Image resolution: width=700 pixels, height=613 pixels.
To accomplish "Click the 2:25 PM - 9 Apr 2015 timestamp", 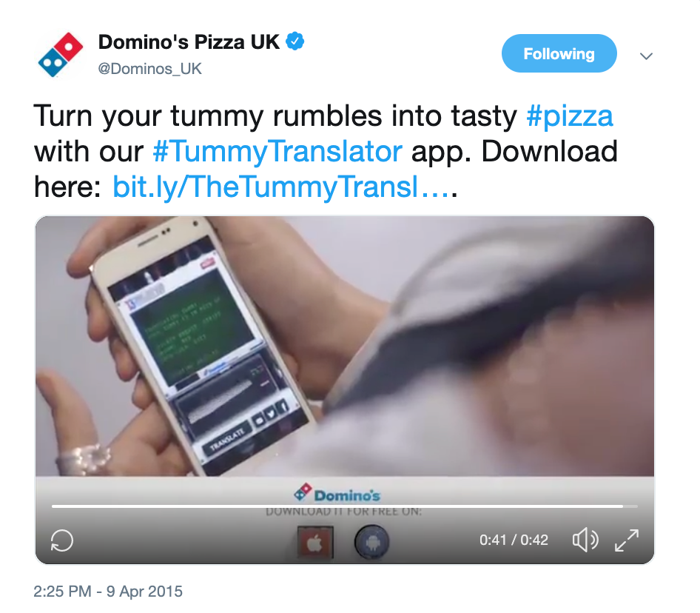I will pyautogui.click(x=108, y=591).
